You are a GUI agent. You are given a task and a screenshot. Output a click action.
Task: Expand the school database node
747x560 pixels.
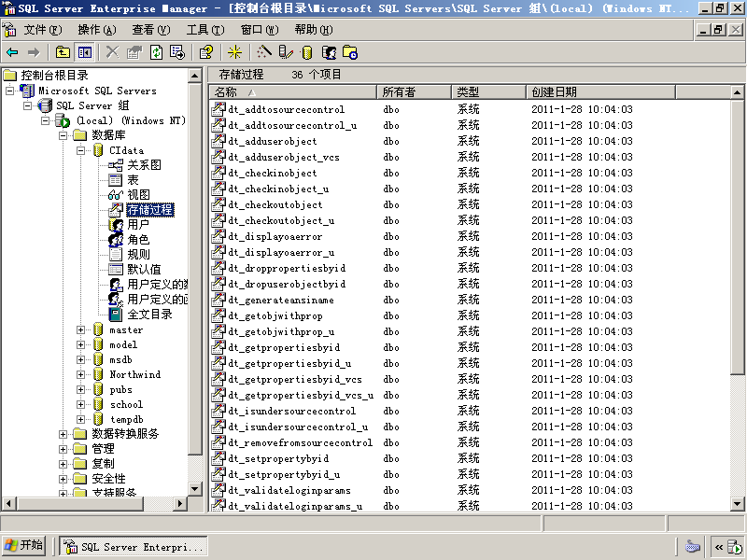tap(80, 404)
